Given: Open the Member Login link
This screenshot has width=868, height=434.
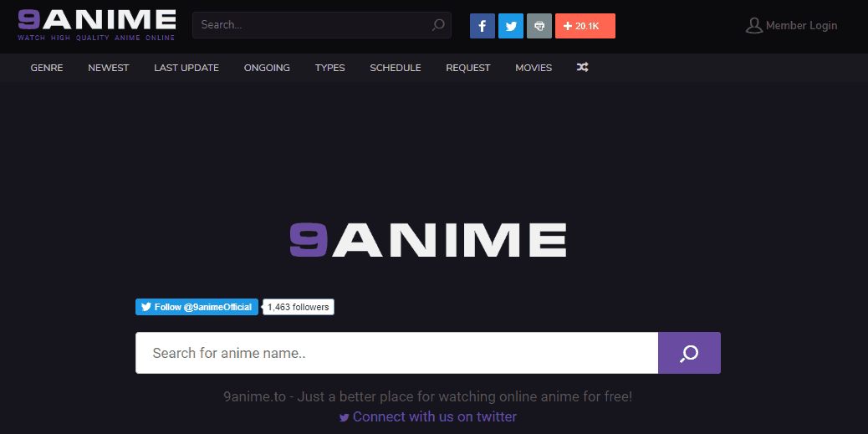Looking at the screenshot, I should [x=801, y=25].
